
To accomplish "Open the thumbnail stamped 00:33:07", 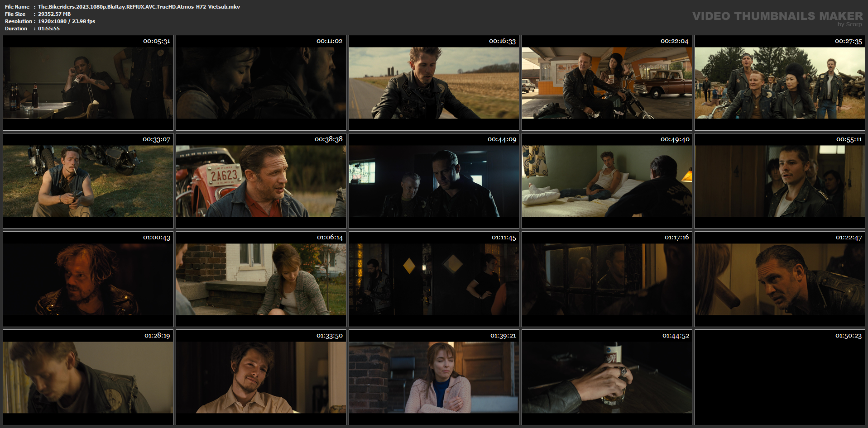I will 88,181.
